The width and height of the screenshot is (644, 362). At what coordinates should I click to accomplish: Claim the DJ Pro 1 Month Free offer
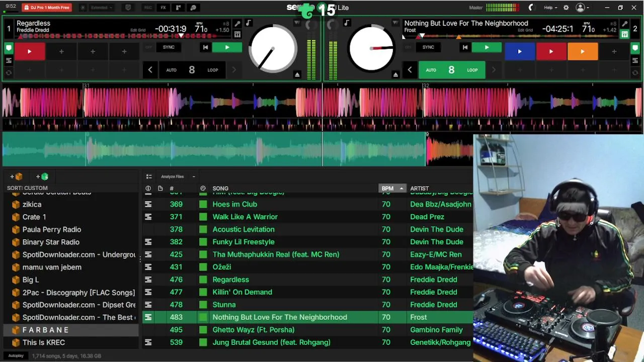[x=47, y=8]
